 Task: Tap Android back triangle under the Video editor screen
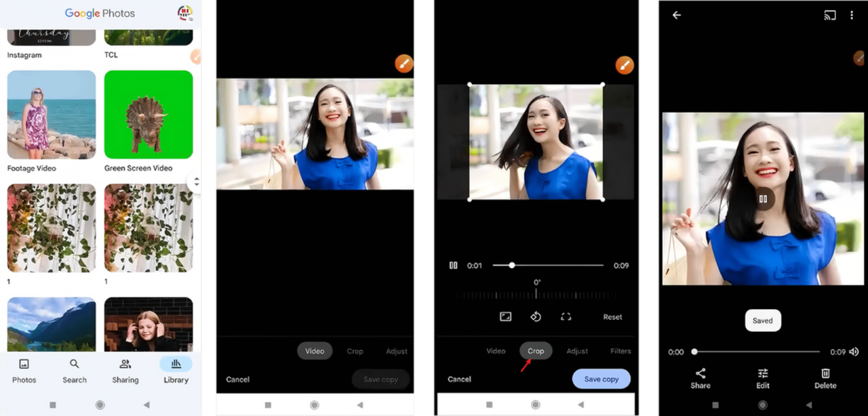(x=360, y=404)
